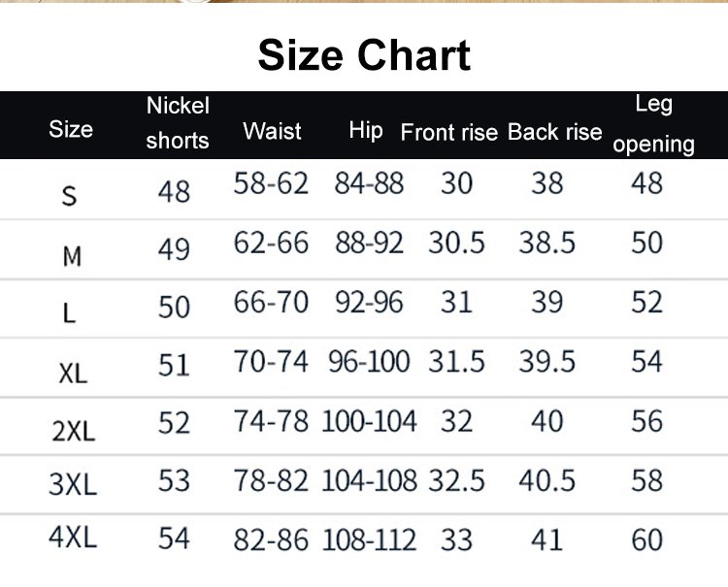Select back rise value 40.5
The image size is (728, 587).
pyautogui.click(x=547, y=480)
